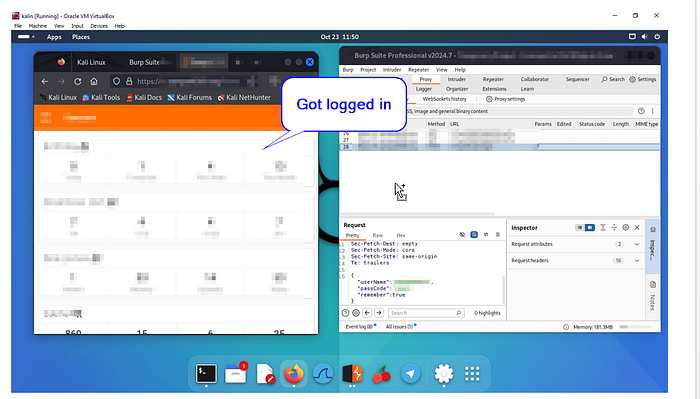Open Proxy settings
The image size is (700, 399).
pos(505,99)
